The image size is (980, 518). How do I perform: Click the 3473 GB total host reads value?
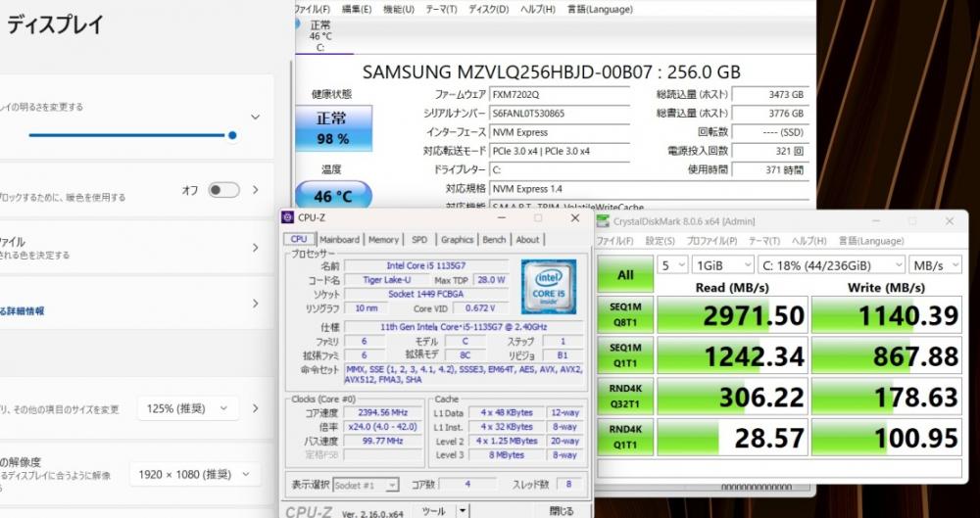pyautogui.click(x=770, y=95)
